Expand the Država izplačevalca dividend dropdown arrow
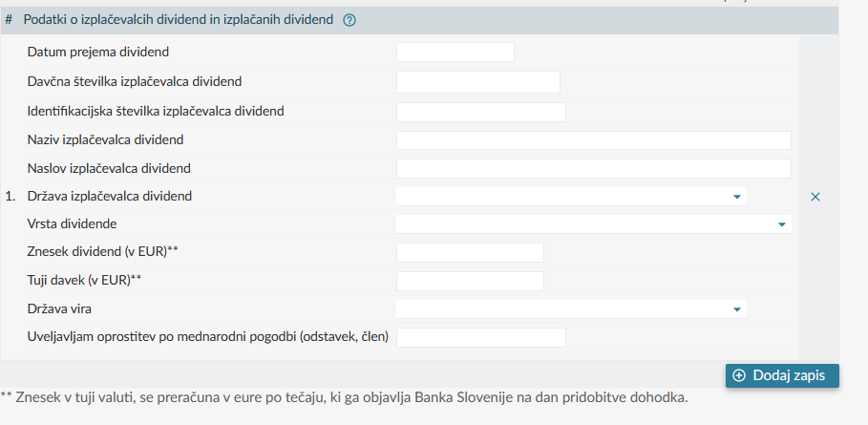This screenshot has width=868, height=425. 737,197
